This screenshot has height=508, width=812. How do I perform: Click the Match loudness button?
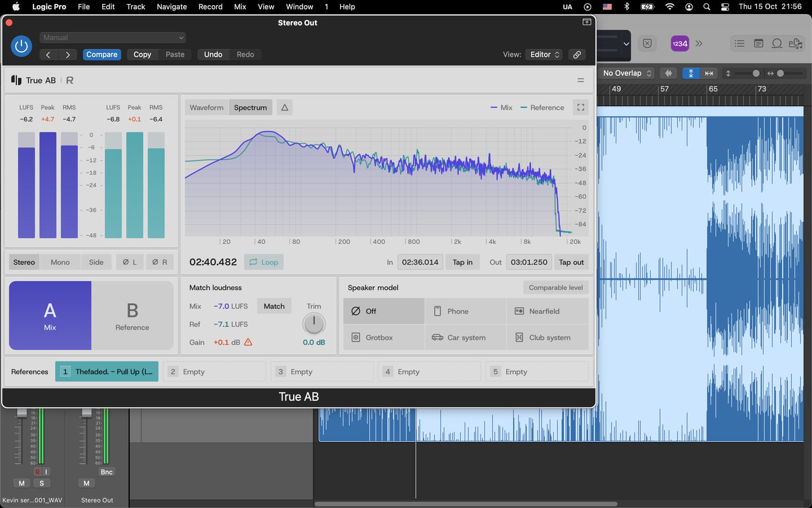tap(274, 306)
